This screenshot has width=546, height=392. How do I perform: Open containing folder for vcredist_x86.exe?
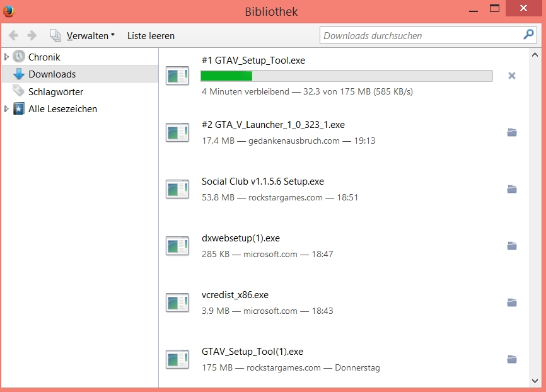tap(511, 303)
